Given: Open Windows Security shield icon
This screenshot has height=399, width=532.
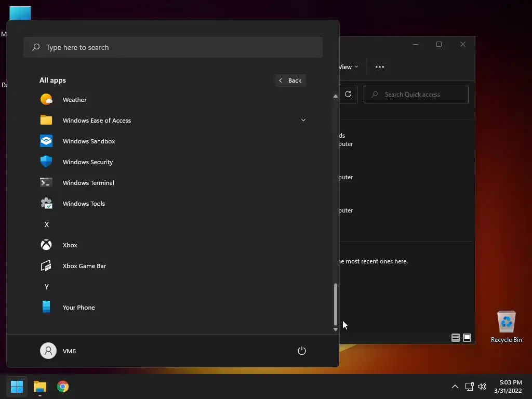Looking at the screenshot, I should tap(46, 162).
